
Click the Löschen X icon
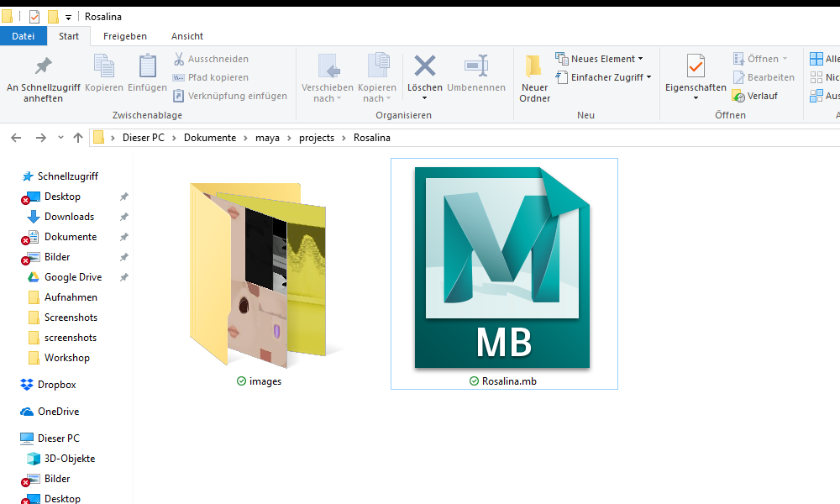coord(425,66)
